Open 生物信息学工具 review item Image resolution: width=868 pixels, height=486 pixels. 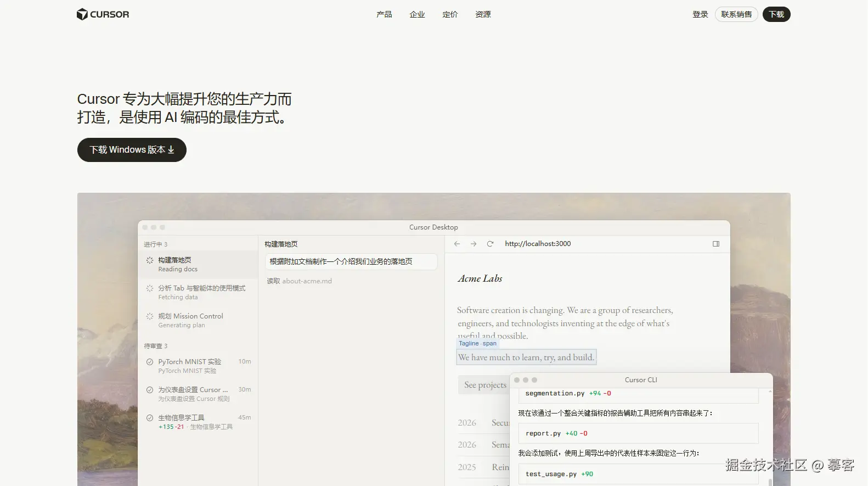[x=198, y=422]
